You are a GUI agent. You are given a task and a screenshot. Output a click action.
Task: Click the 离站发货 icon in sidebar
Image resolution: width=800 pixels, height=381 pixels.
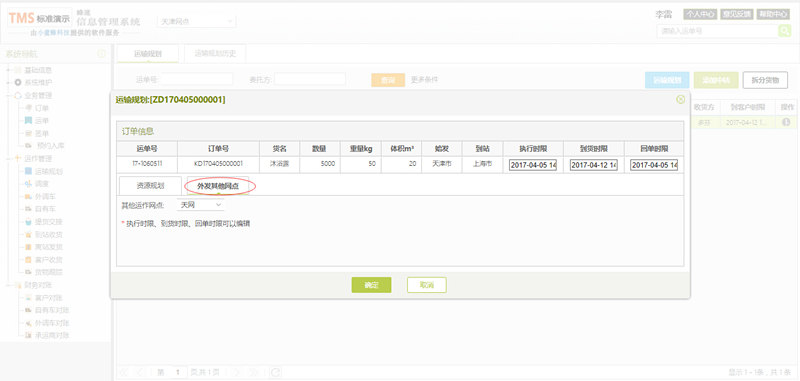point(29,247)
